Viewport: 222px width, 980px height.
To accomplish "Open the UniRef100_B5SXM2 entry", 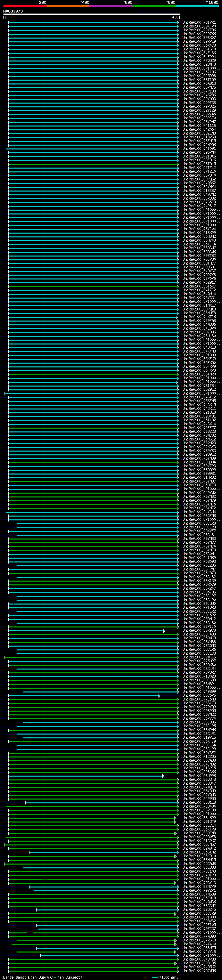I will [199, 852].
